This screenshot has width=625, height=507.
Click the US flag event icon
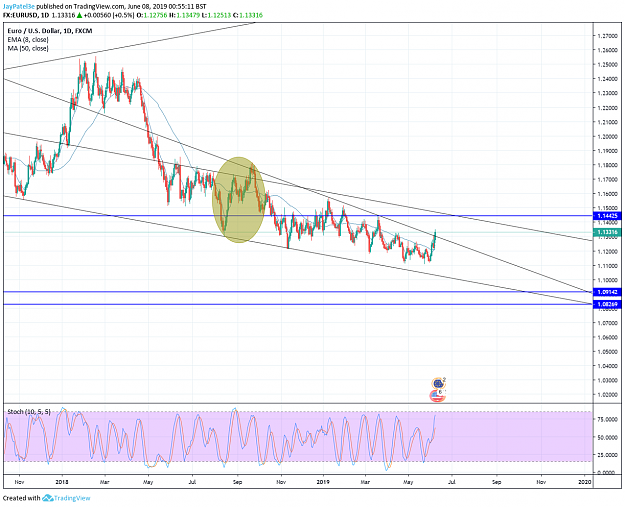click(x=437, y=395)
